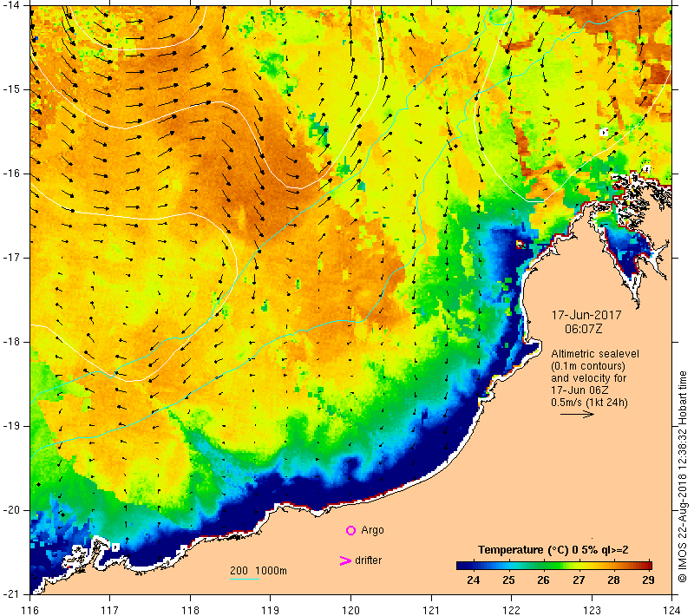The image size is (694, 616).
Task: Click the longitude axis label '120'
Action: [351, 610]
